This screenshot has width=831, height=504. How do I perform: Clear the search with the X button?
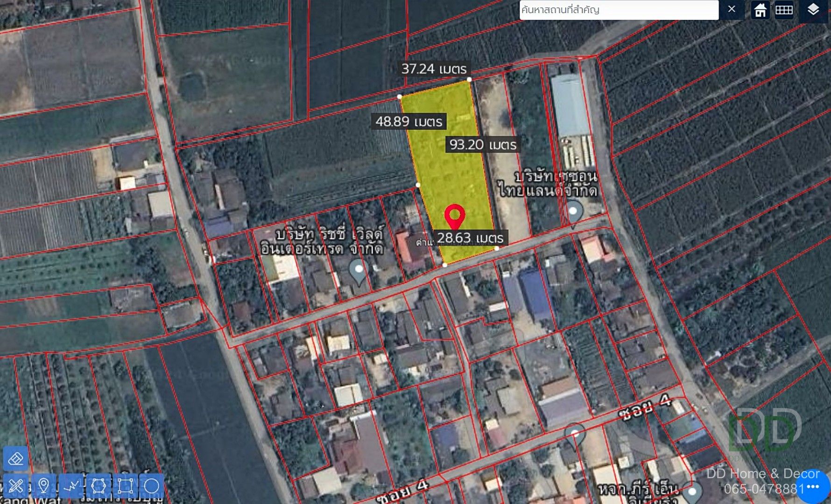point(732,9)
